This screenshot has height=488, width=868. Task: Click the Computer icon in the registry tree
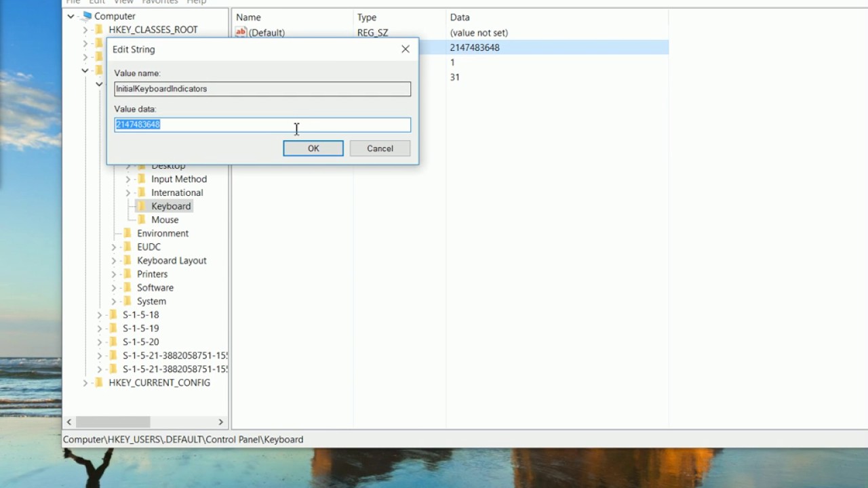tap(86, 16)
